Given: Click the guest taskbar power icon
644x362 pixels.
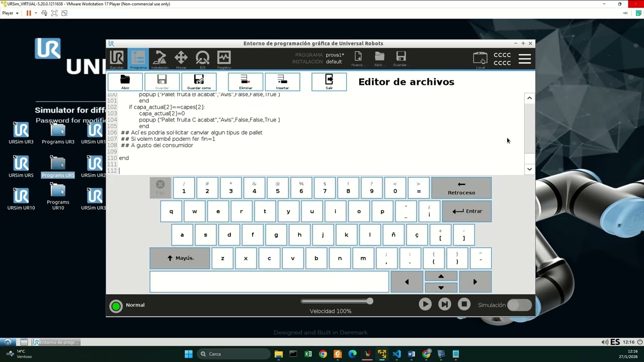Looking at the screenshot, I should click(639, 342).
